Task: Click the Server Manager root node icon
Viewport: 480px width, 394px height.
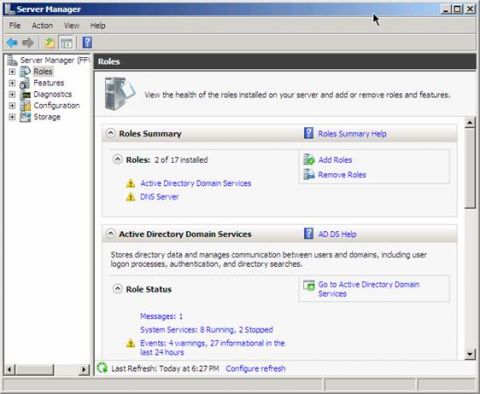Action: [x=12, y=60]
